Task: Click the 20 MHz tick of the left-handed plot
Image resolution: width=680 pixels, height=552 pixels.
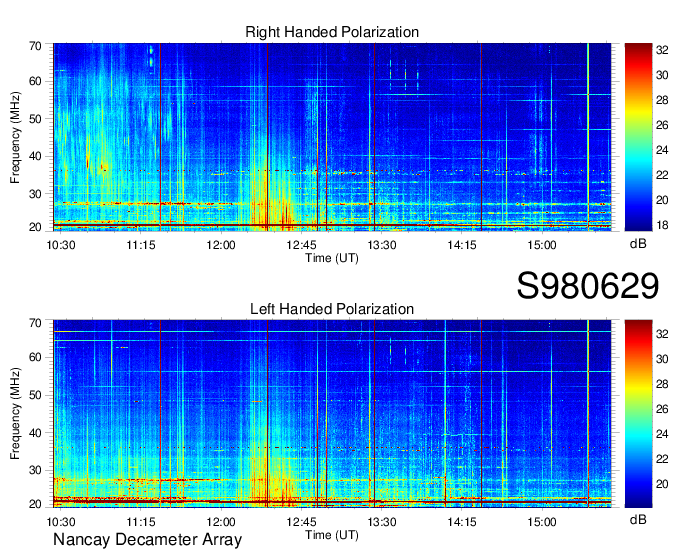Action: coord(36,504)
